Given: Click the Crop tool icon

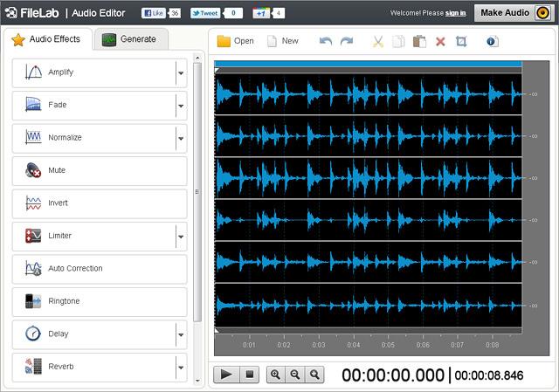Looking at the screenshot, I should point(461,41).
